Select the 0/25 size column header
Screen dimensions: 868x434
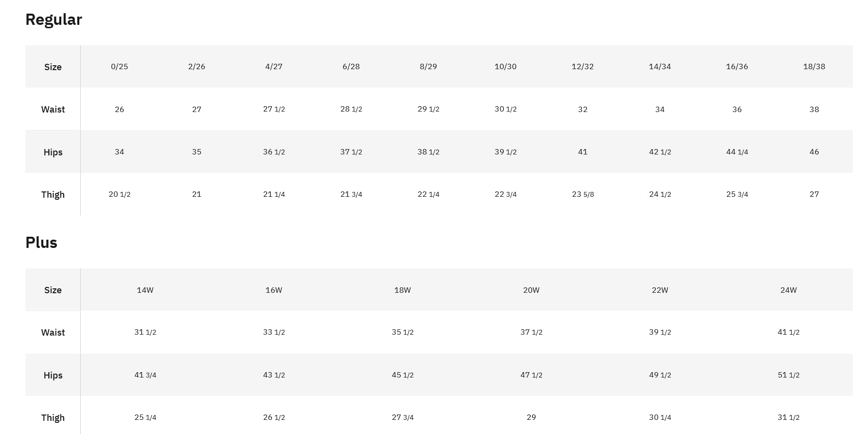coord(119,67)
